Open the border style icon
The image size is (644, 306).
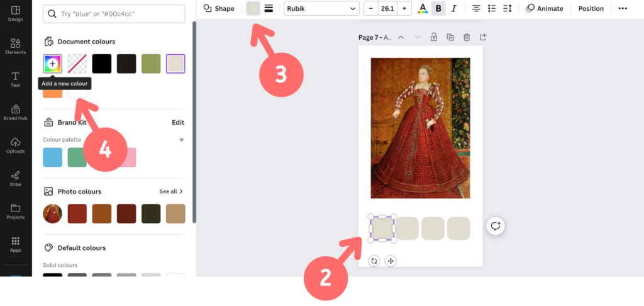(269, 9)
